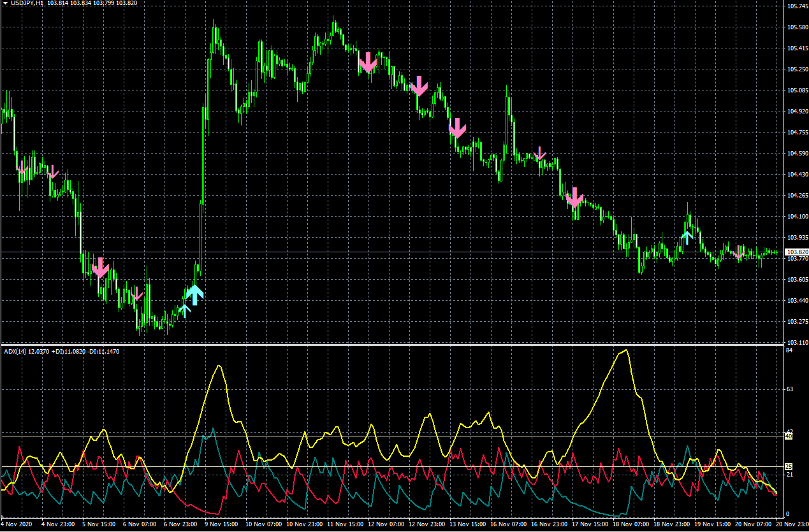Click the small pink arrow near 16 Nov 23:00
The height and width of the screenshot is (532, 809).
(540, 153)
